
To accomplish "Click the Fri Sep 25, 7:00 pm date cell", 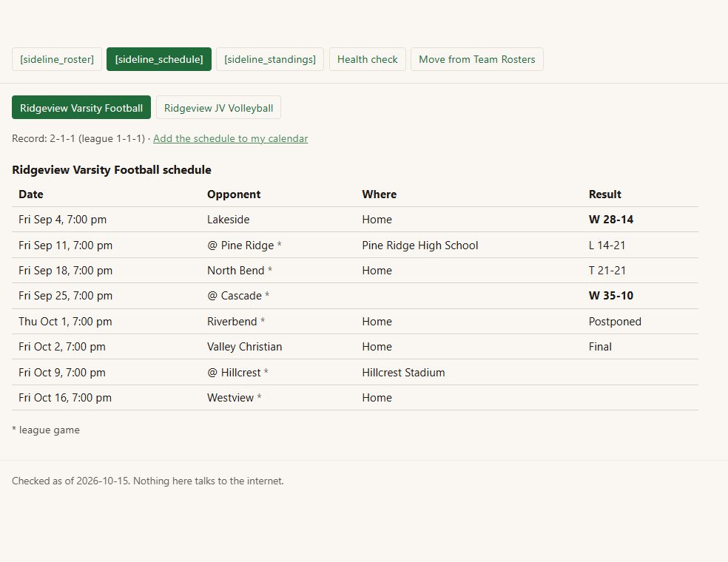I will (x=65, y=296).
